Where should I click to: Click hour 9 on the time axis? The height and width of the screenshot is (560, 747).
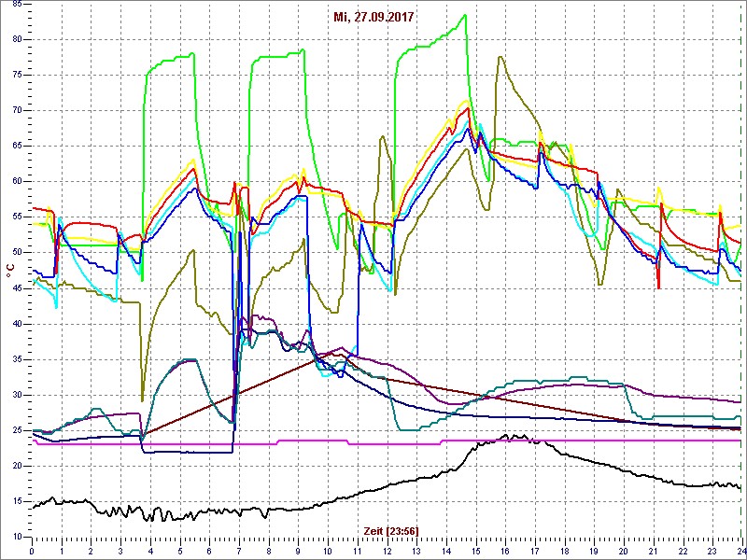(298, 549)
